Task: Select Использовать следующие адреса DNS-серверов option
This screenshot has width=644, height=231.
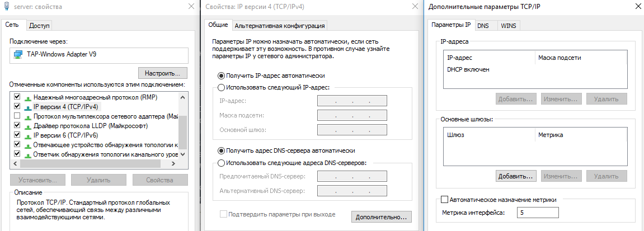Action: click(x=221, y=163)
